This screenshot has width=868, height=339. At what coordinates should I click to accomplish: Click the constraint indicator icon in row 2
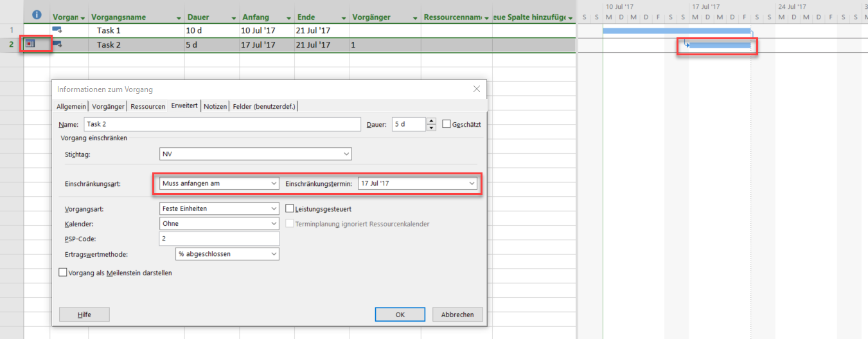tap(30, 44)
